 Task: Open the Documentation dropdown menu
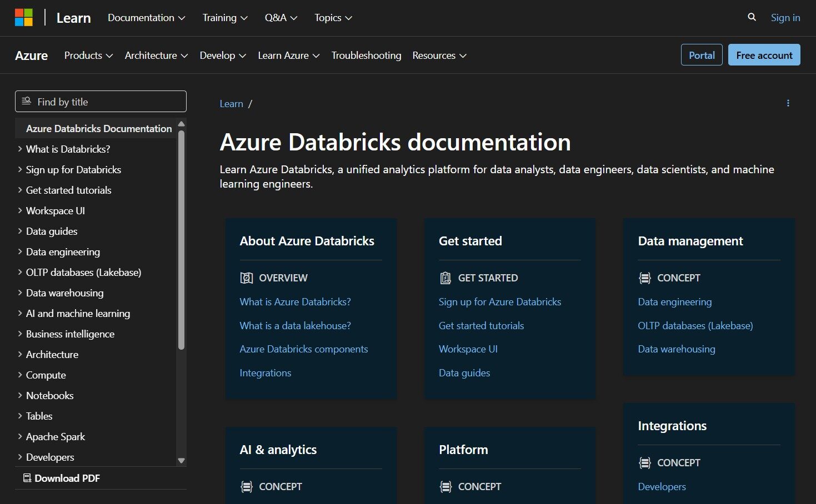coord(146,18)
